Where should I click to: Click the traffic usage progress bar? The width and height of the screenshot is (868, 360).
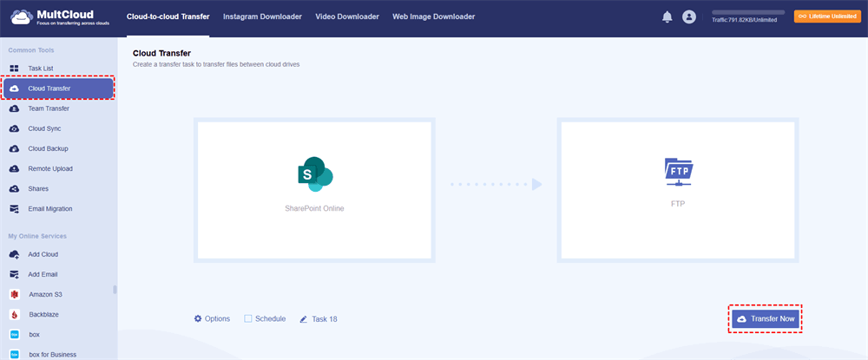coord(748,12)
